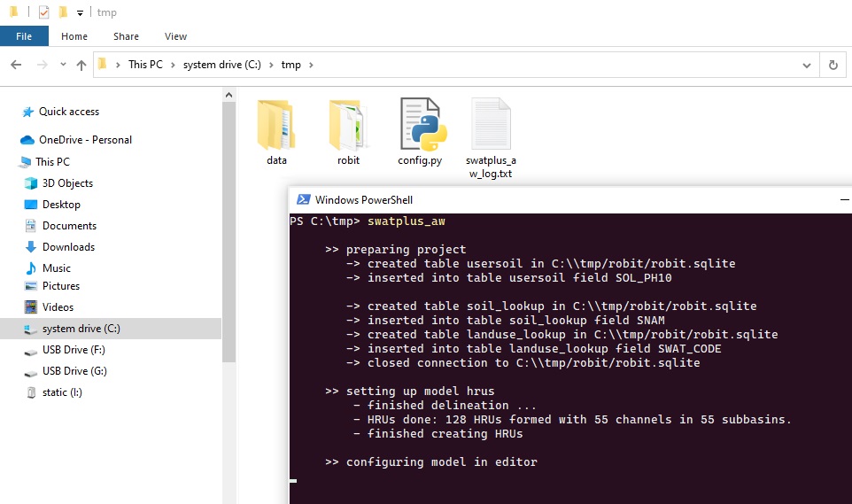The width and height of the screenshot is (852, 504).
Task: Click 'swatplus_aw' command text in PowerShell
Action: [x=407, y=221]
